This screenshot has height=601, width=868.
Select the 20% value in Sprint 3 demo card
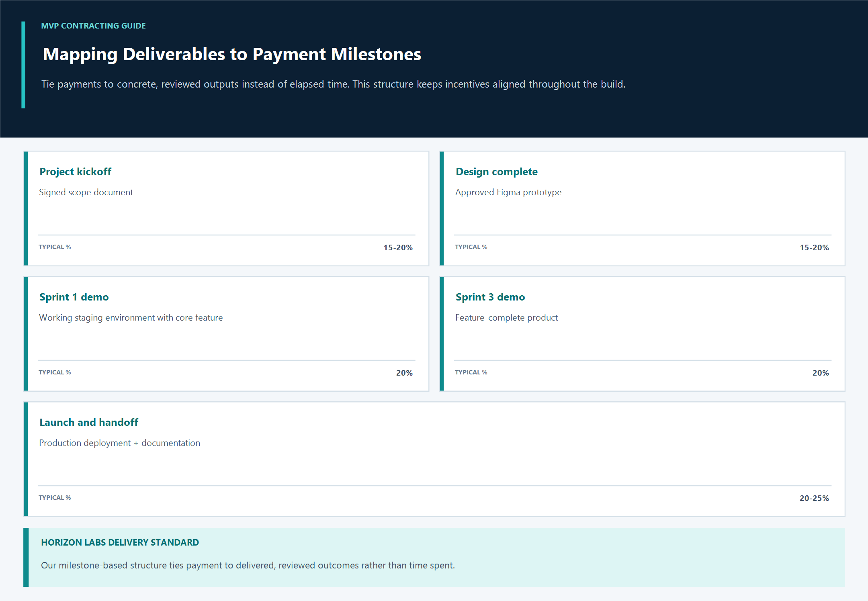coord(821,373)
